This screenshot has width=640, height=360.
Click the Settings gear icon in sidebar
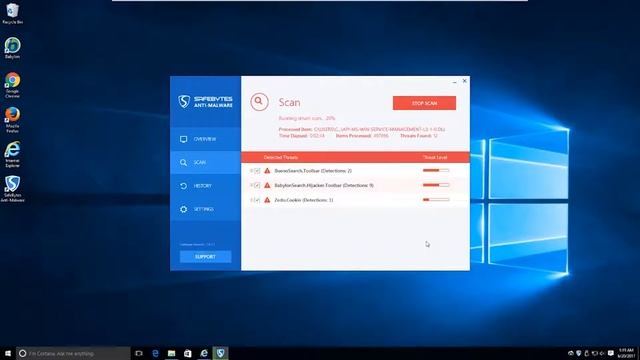pos(184,209)
